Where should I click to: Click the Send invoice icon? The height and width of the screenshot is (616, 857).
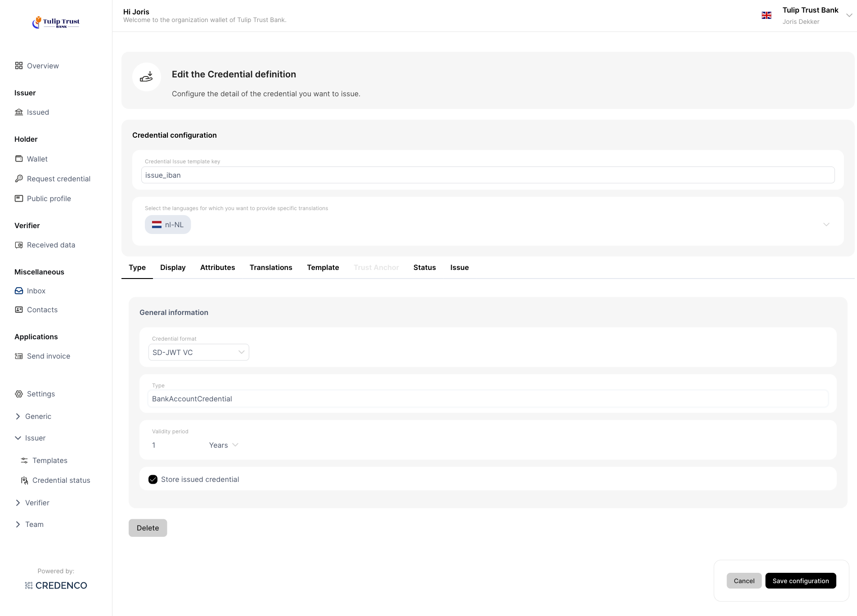[x=18, y=356]
